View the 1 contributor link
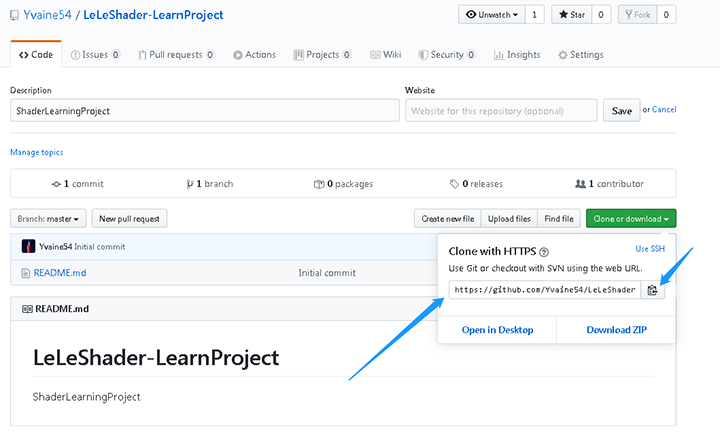 (x=609, y=184)
